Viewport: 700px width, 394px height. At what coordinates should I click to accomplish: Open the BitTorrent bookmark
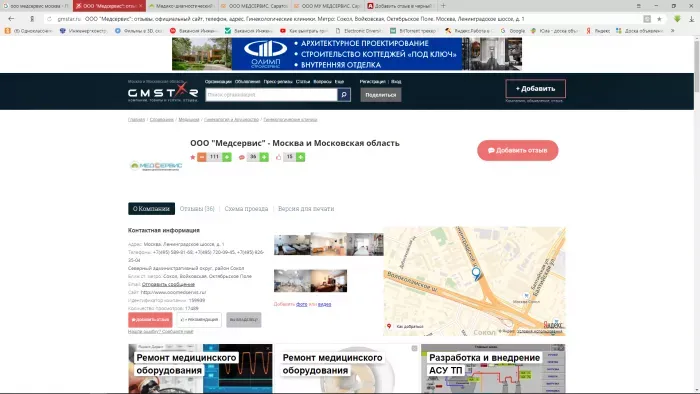(x=413, y=31)
